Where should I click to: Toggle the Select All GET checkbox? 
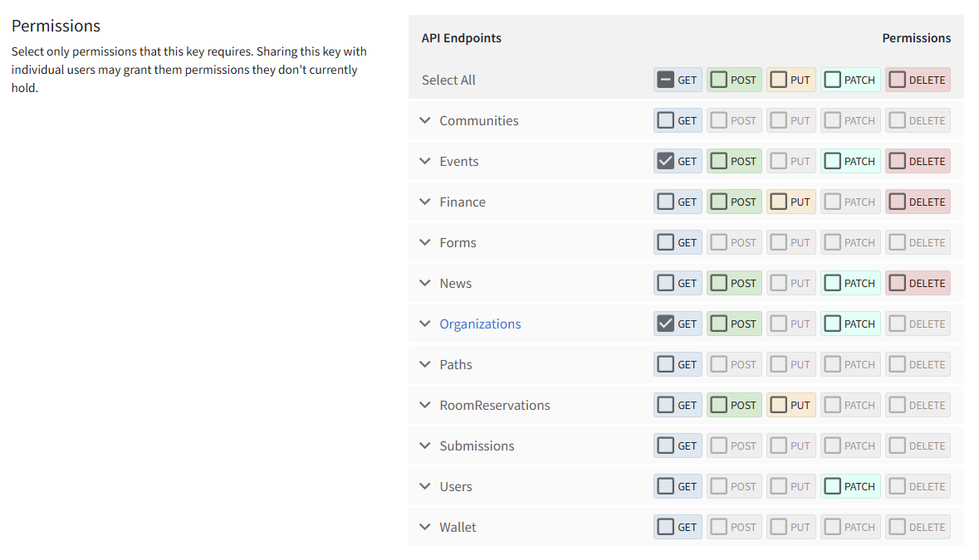[x=664, y=80]
